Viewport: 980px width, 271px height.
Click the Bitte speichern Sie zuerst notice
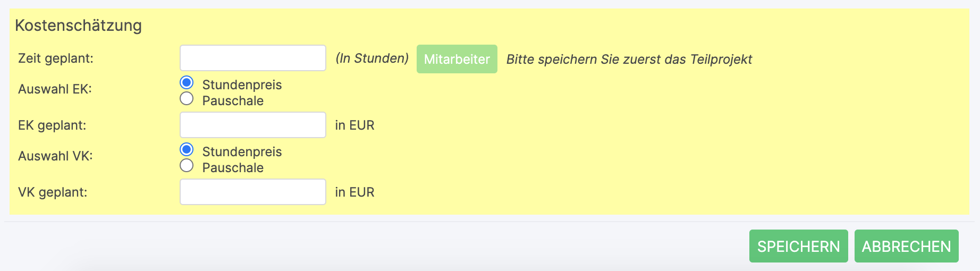click(629, 60)
